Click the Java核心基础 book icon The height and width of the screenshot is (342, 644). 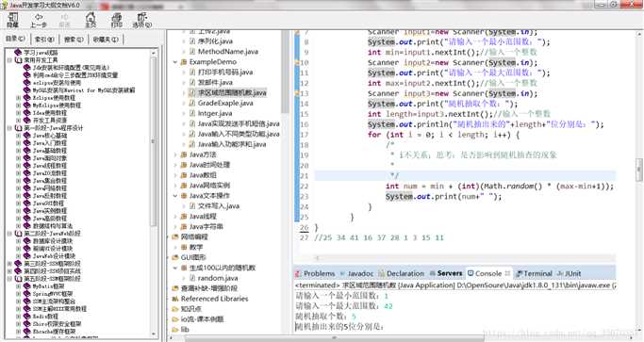click(27, 135)
